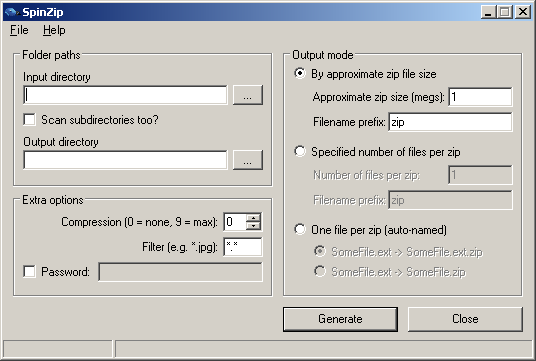Click the active Filename prefix field

[450, 122]
